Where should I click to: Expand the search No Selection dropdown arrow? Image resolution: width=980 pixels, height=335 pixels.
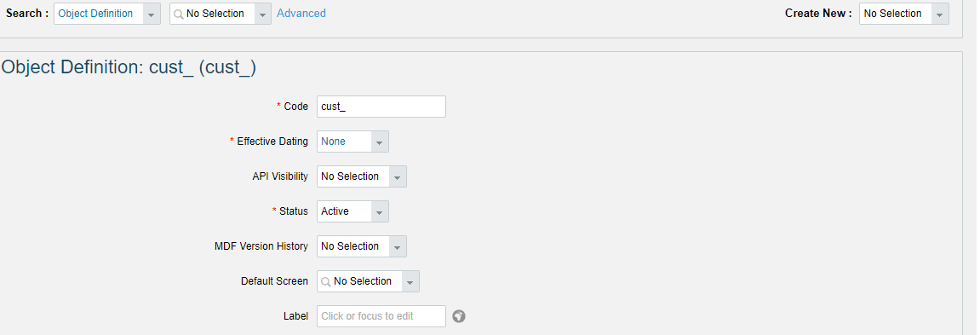[263, 14]
